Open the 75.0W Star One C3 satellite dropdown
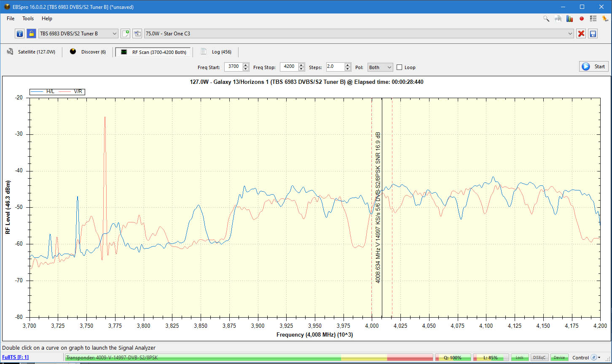The image size is (612, 364). [x=359, y=34]
